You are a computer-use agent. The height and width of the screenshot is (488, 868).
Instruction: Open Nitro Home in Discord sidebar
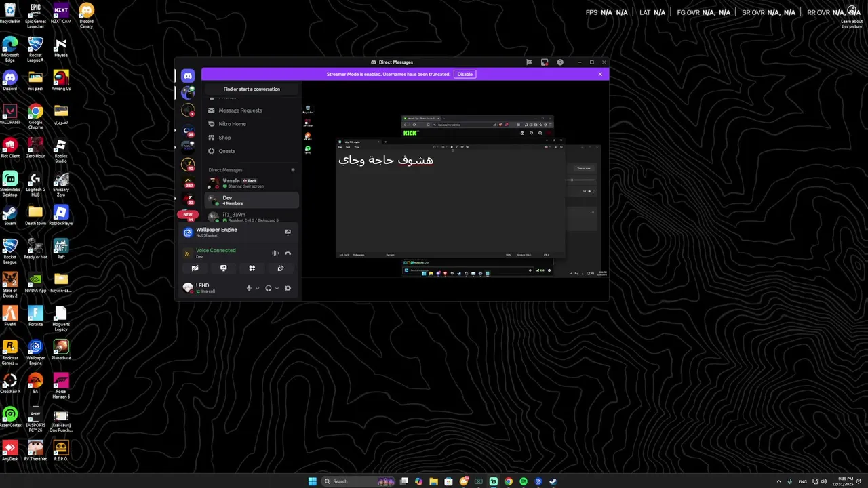(x=252, y=124)
